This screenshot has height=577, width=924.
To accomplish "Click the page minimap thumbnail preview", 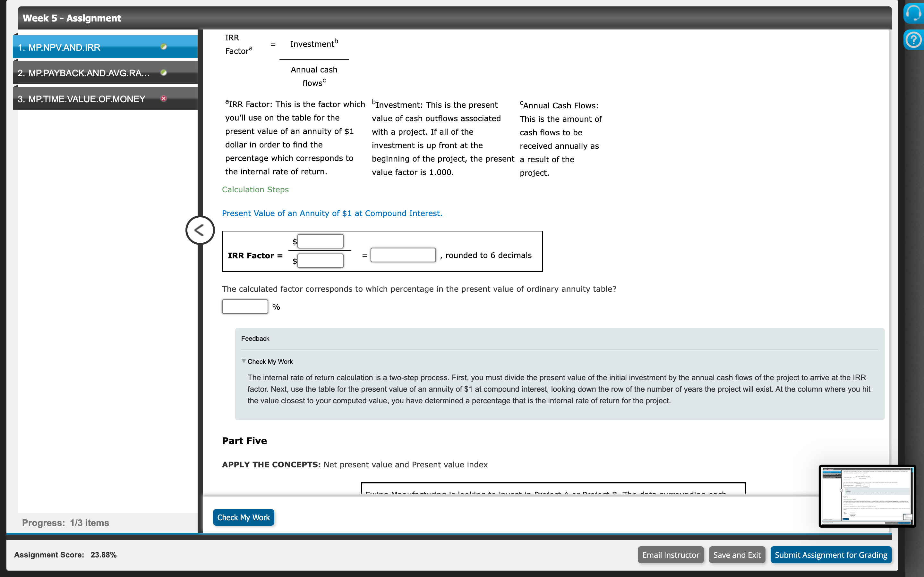I will pyautogui.click(x=866, y=496).
